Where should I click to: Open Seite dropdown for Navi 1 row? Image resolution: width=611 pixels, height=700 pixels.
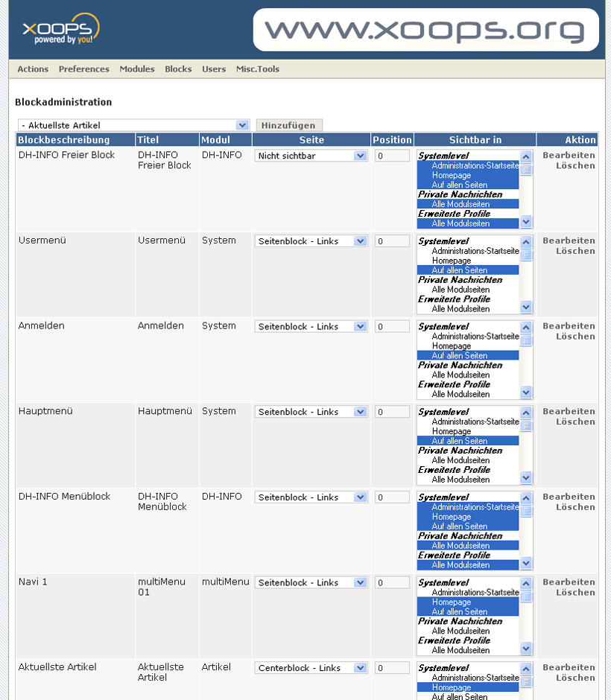pyautogui.click(x=311, y=582)
